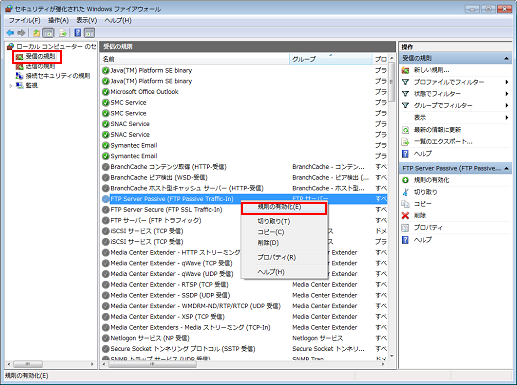Click red X 削除 action in pane
Viewport: 517px width, 385px height.
pyautogui.click(x=420, y=216)
